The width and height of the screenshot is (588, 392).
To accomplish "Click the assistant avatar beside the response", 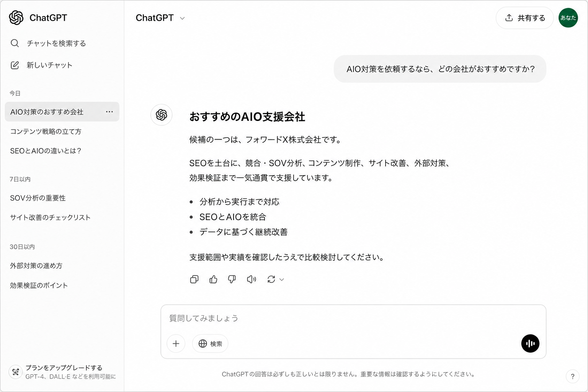I will point(162,115).
